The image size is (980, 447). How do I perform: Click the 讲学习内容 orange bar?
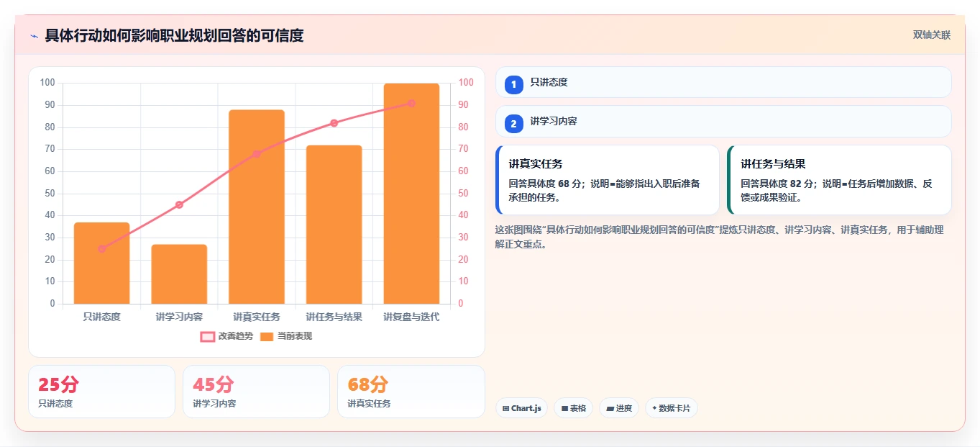coord(179,274)
